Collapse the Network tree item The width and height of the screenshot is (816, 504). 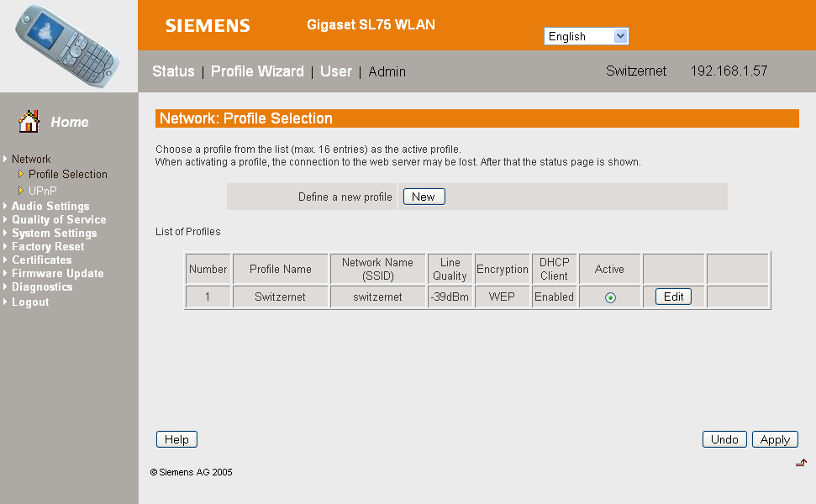[x=31, y=159]
